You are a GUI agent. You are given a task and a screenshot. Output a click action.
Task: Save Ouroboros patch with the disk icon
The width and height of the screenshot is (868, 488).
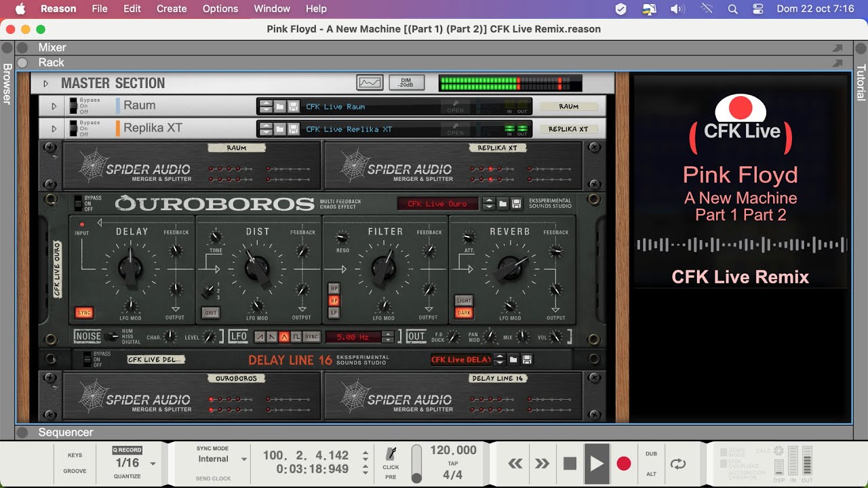(x=517, y=203)
